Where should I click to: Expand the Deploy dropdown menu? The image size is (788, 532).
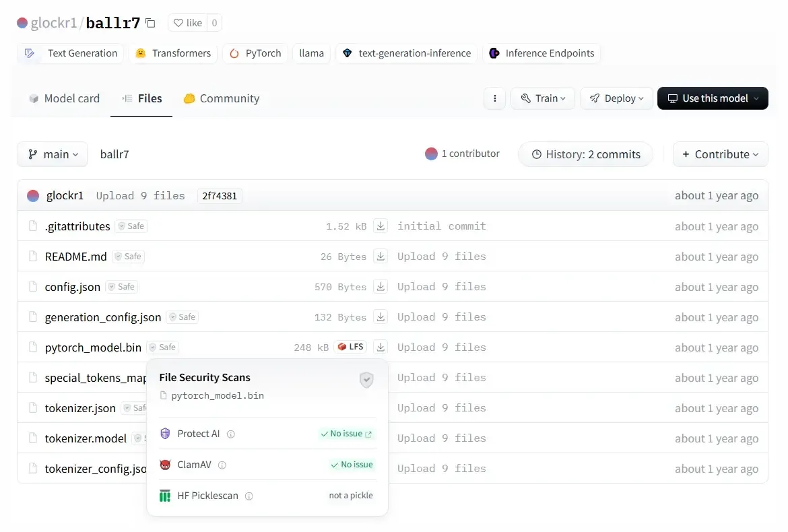616,98
